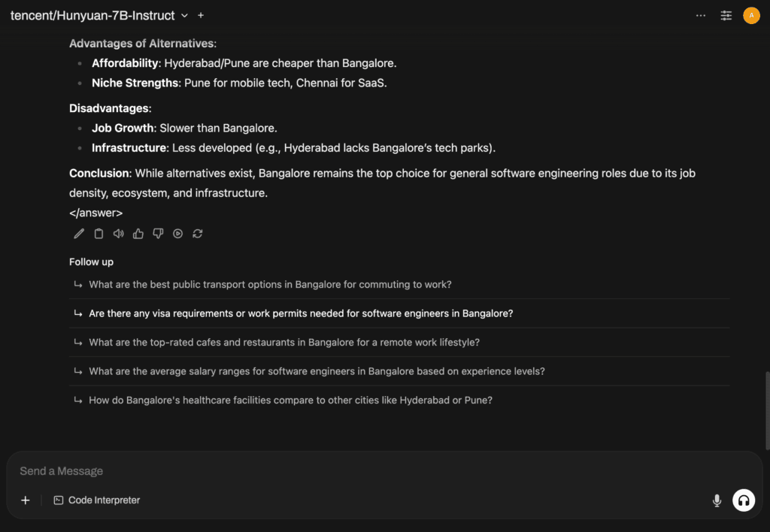The width and height of the screenshot is (770, 532).
Task: Click the Send a Message input field
Action: coord(383,471)
